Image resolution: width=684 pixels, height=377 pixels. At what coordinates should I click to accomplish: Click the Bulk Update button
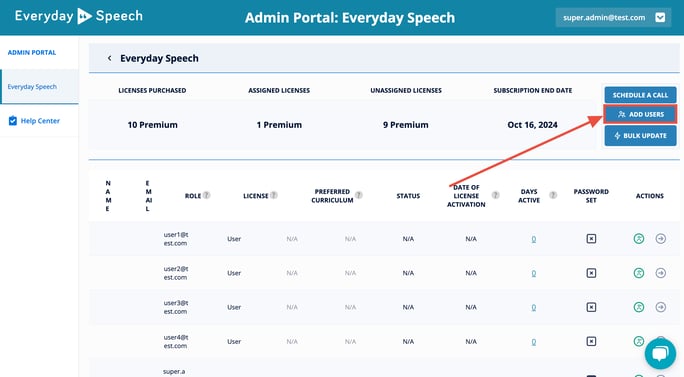click(640, 136)
